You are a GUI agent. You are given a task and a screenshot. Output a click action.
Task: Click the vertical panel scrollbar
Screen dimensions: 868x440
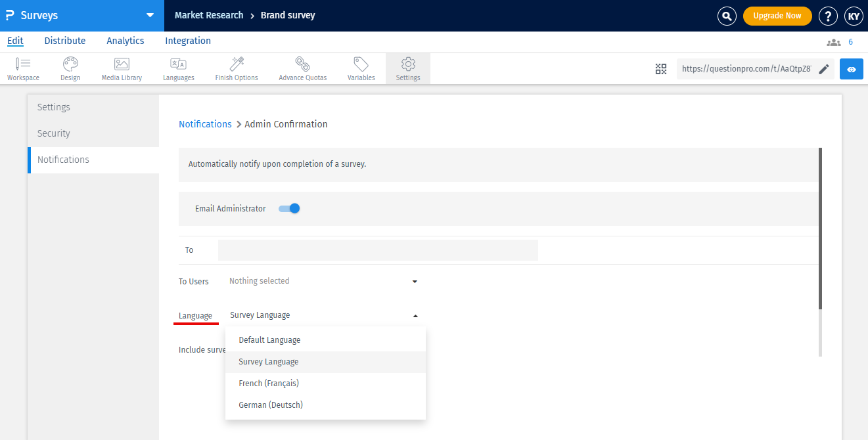click(x=820, y=229)
